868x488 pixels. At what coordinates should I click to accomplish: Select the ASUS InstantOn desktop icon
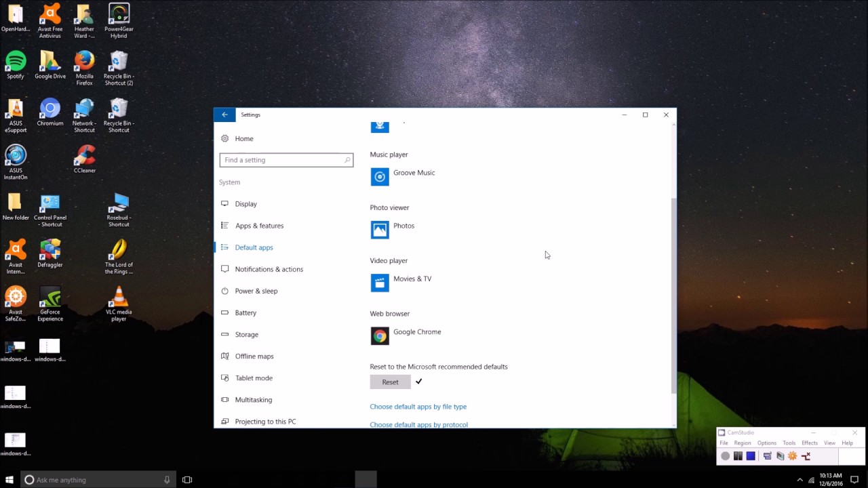[x=16, y=163]
